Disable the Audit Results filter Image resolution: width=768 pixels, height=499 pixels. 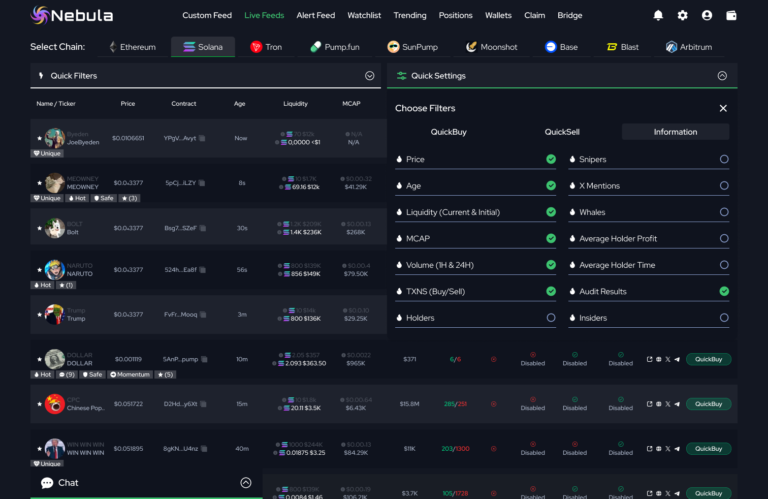(724, 291)
